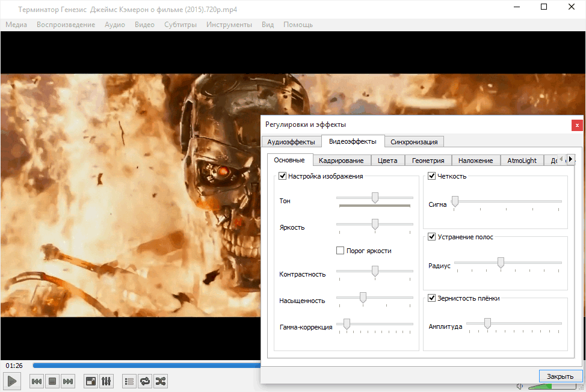
Task: Toggle the "Порог яркости" checkbox
Action: (340, 250)
